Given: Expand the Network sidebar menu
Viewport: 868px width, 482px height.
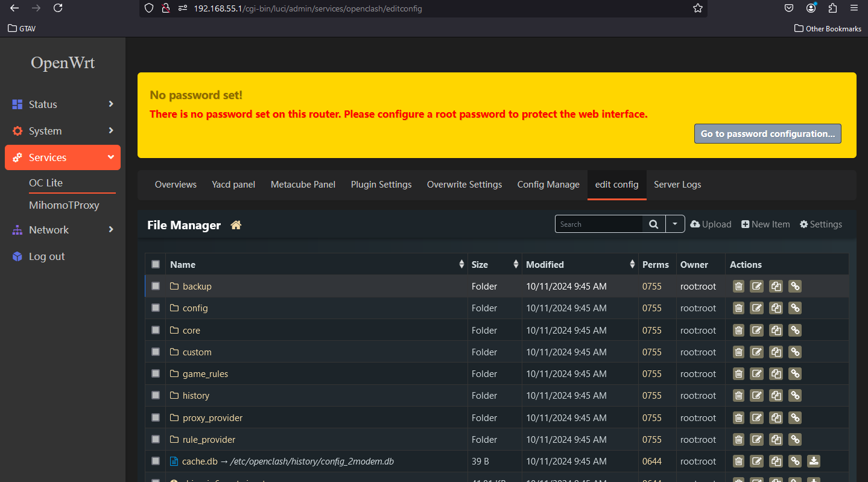Looking at the screenshot, I should point(63,230).
